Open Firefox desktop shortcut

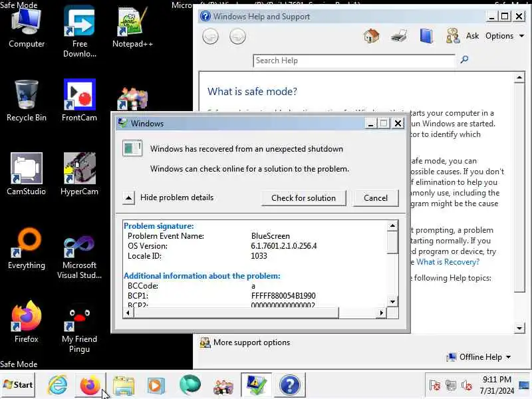(x=27, y=322)
